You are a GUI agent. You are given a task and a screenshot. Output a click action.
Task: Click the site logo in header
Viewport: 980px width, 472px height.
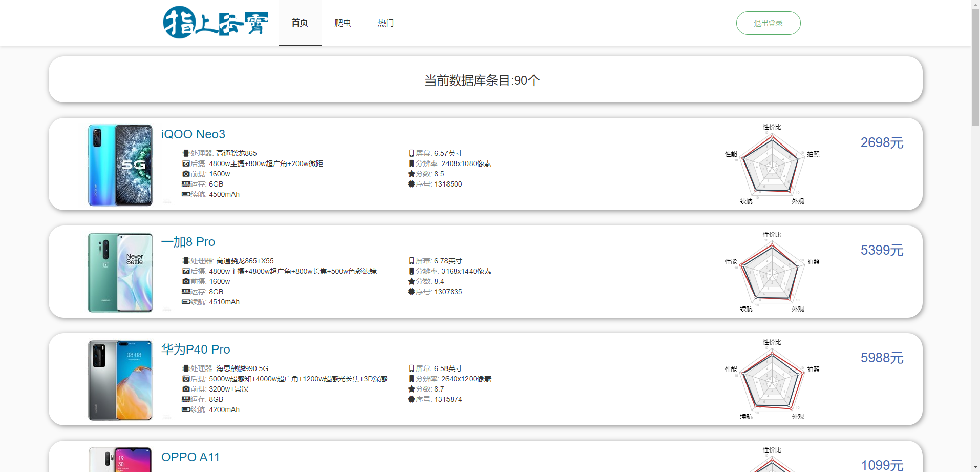(x=216, y=23)
